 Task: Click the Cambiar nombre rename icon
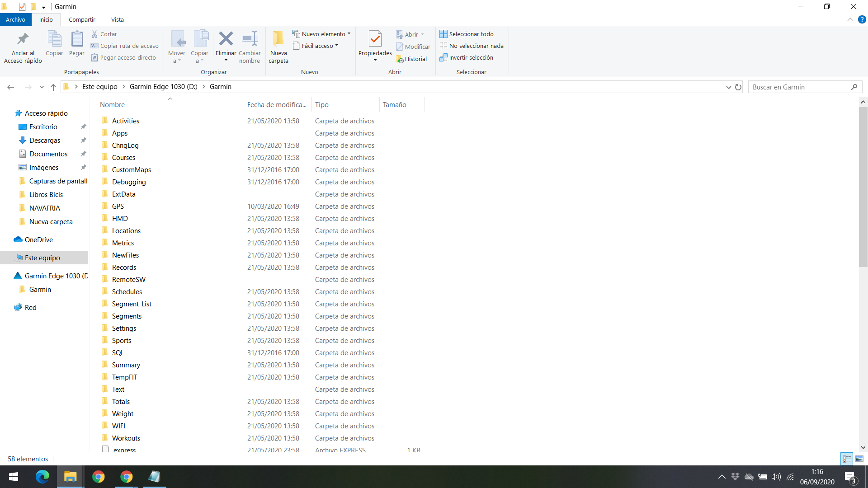pos(250,39)
